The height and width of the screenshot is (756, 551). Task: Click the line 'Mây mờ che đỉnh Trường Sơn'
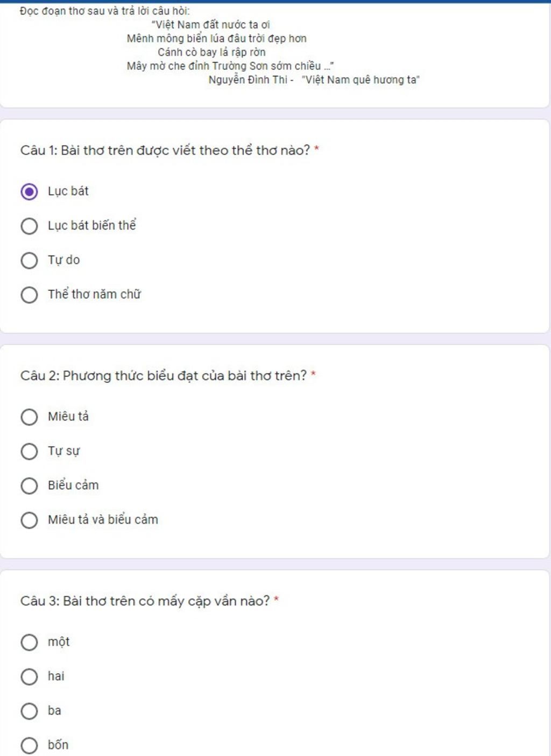[x=230, y=66]
